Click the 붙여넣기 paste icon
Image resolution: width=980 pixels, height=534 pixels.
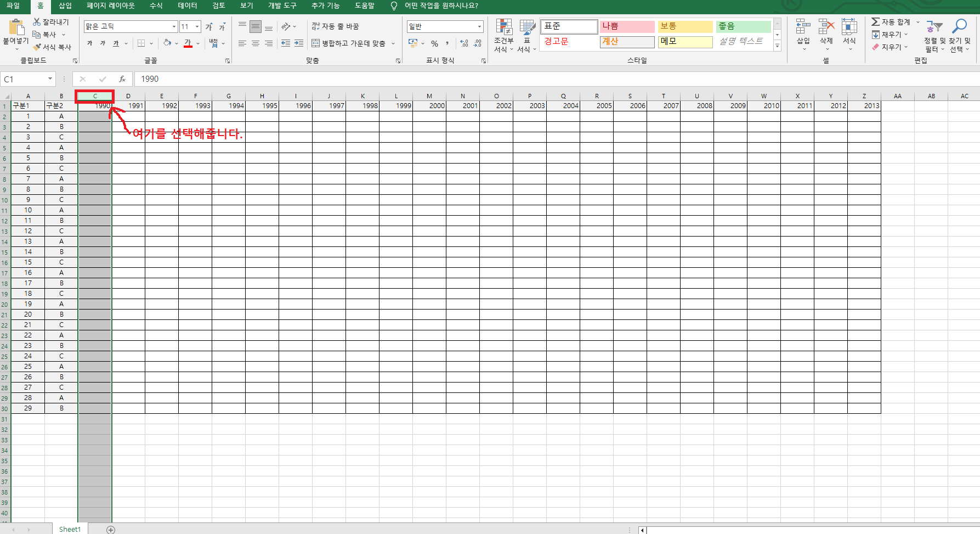16,27
